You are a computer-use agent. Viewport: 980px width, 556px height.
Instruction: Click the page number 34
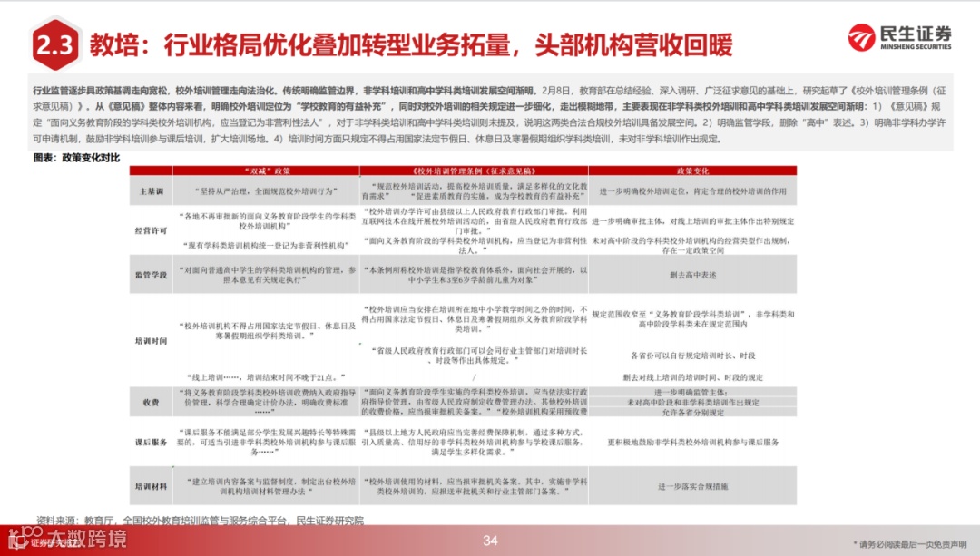coord(490,541)
